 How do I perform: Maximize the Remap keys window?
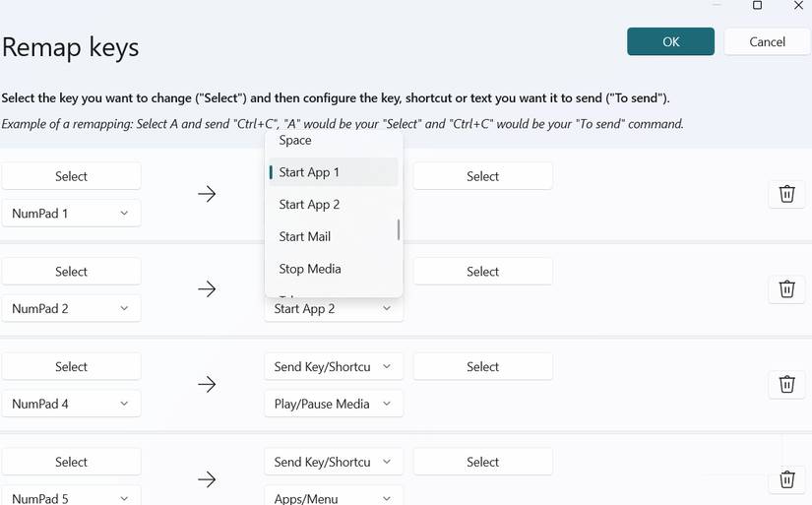(x=757, y=6)
